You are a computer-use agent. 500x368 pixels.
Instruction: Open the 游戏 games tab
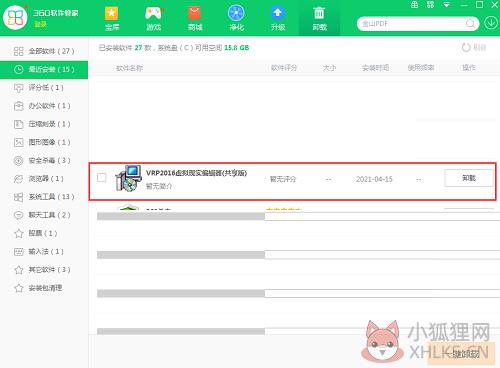(153, 19)
